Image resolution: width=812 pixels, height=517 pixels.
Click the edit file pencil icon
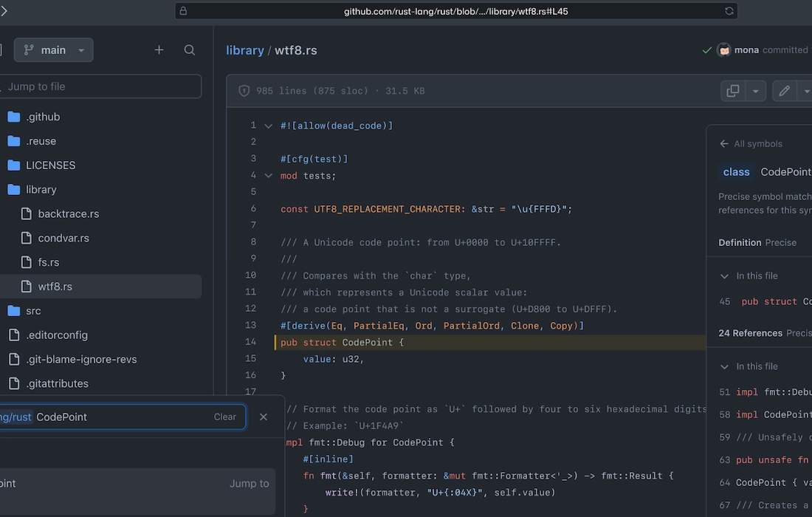[785, 91]
